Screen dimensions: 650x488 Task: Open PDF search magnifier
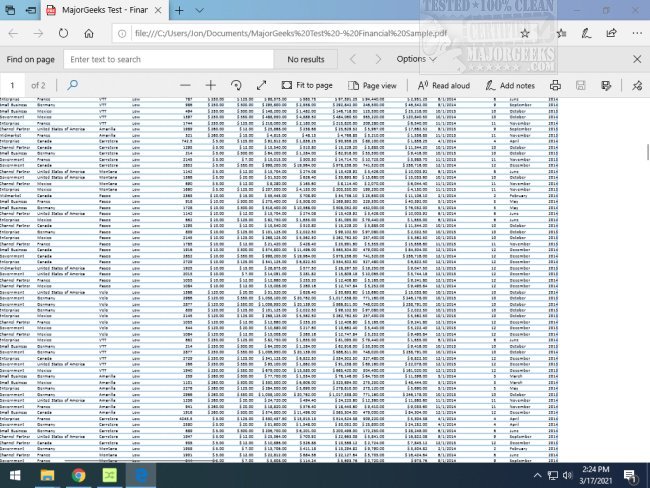[73, 85]
